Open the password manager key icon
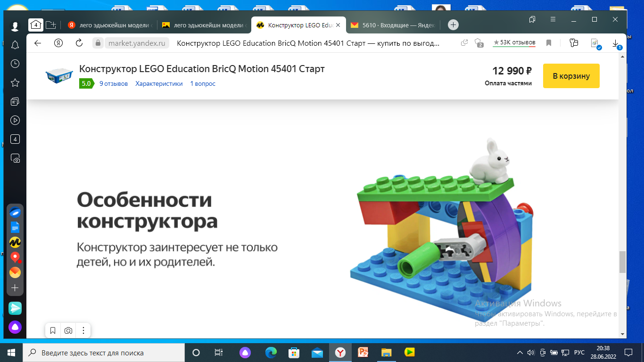 (574, 43)
